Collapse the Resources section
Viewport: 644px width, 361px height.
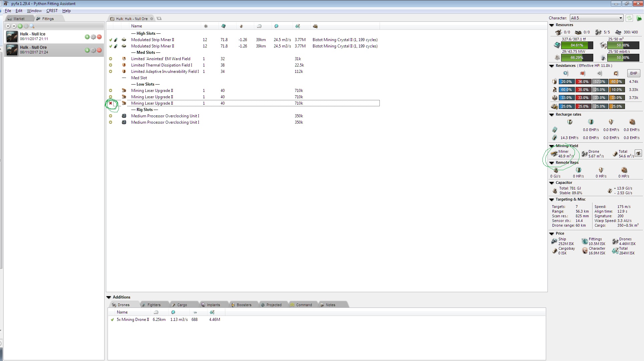(551, 25)
